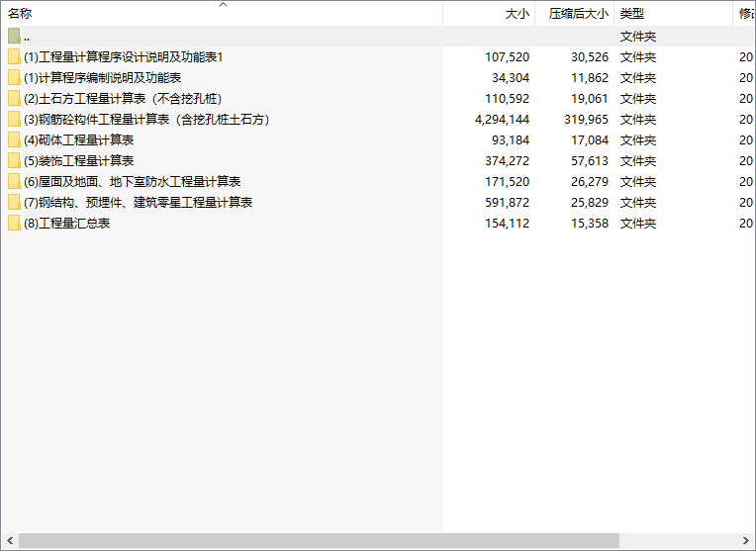Viewport: 756px width, 551px height.
Task: Click the horizontal scrollbar left arrow
Action: (x=10, y=540)
